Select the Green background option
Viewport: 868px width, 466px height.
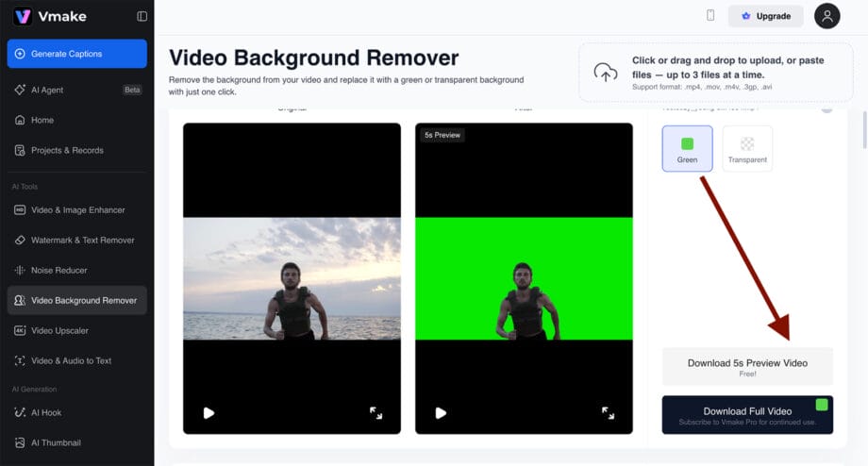point(687,148)
